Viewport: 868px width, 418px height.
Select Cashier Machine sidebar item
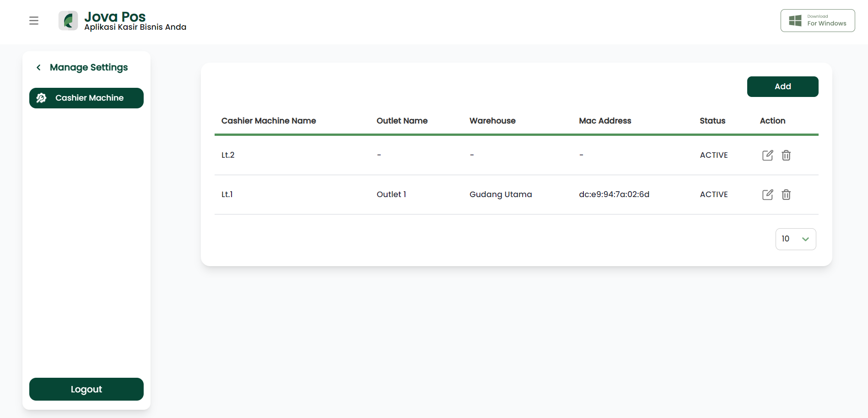86,98
